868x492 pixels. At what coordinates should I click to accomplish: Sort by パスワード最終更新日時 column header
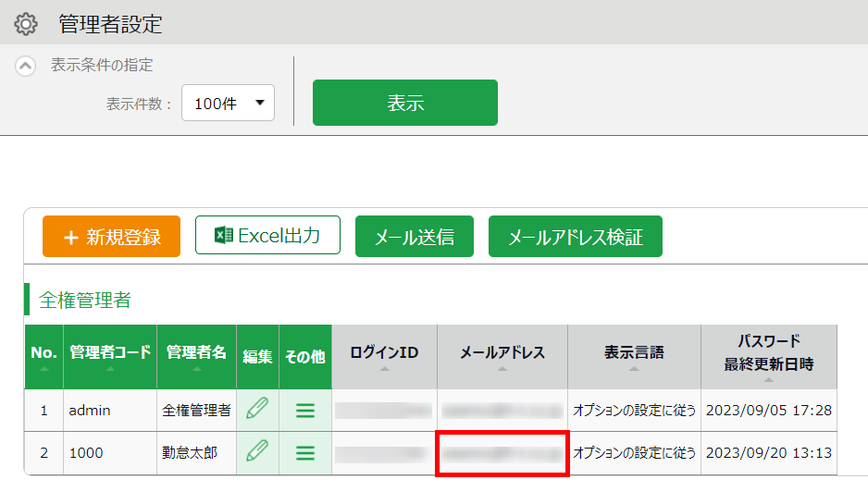click(768, 355)
